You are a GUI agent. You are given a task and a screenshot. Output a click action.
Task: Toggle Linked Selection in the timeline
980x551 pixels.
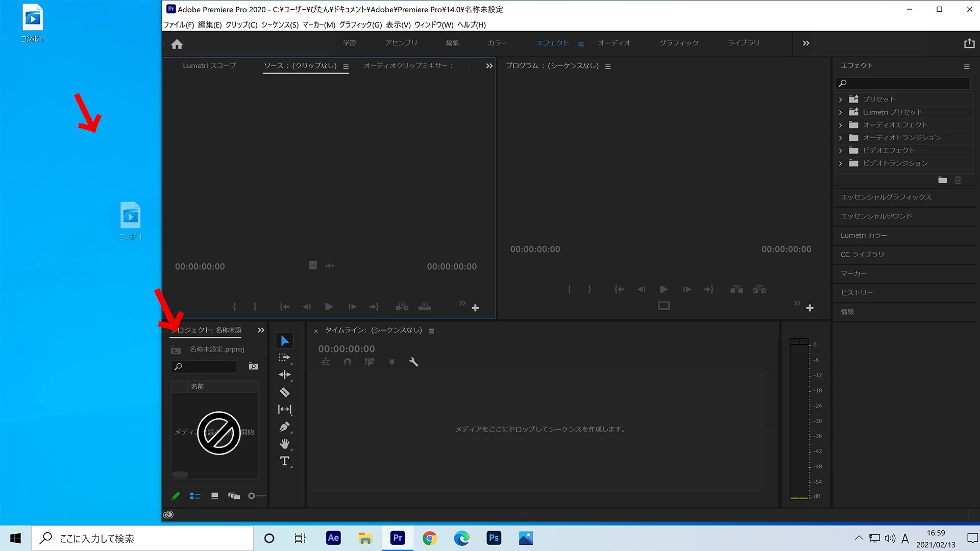point(370,362)
